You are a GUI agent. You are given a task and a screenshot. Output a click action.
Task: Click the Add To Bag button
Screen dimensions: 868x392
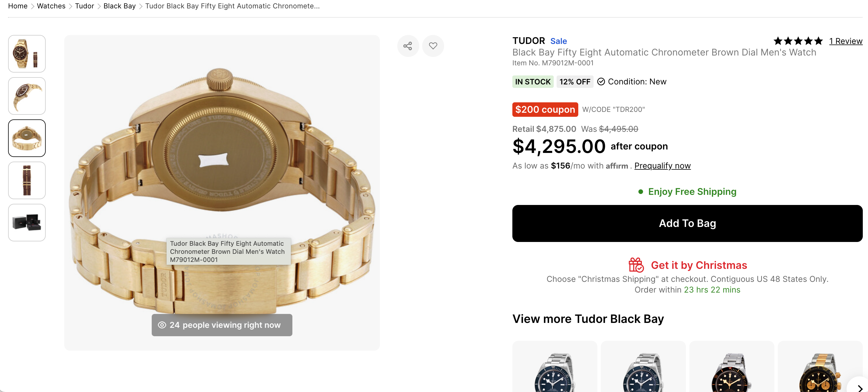(687, 223)
